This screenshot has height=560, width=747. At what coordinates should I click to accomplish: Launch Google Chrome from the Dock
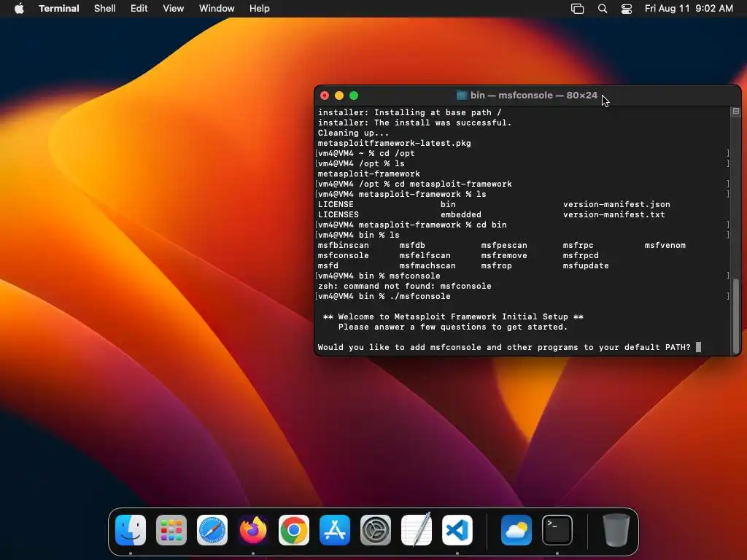(x=294, y=530)
